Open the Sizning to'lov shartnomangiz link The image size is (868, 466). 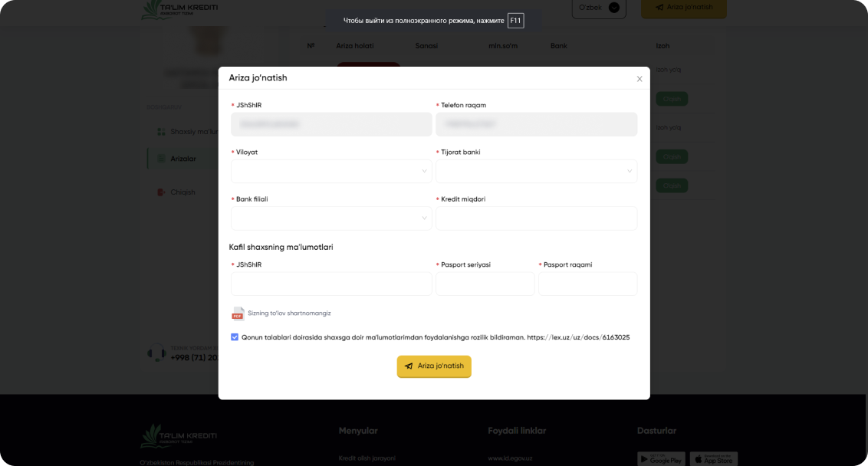click(x=289, y=313)
